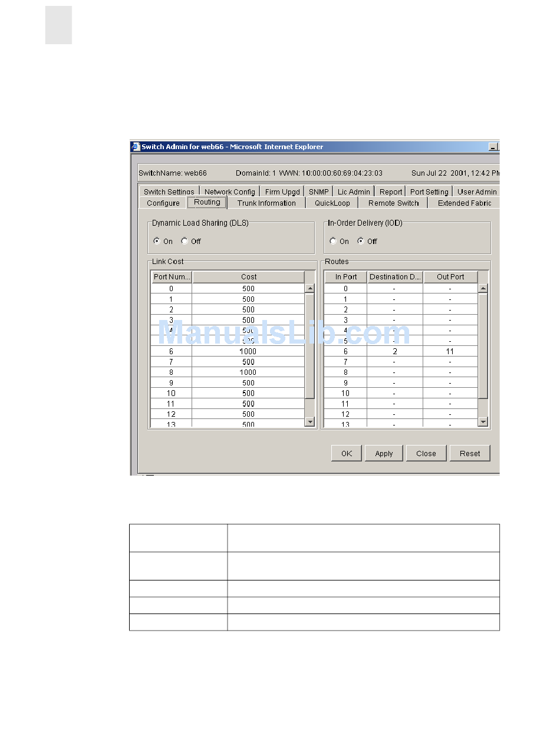Open the QuickLoop tab

[x=332, y=203]
